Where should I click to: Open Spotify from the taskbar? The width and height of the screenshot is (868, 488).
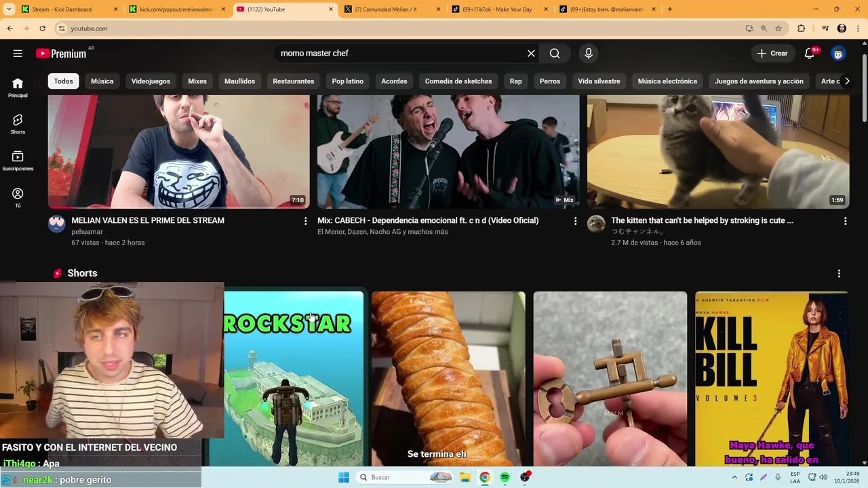505,477
